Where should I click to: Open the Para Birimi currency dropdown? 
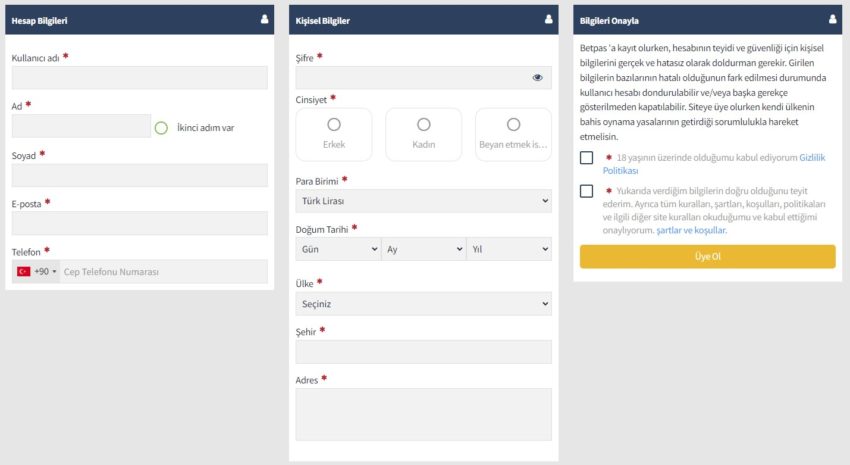pos(423,201)
